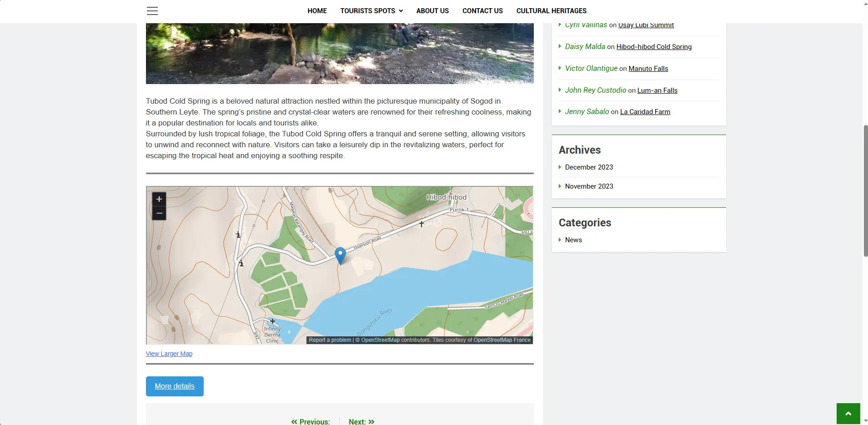
Task: Zoom in on the map
Action: [x=159, y=199]
